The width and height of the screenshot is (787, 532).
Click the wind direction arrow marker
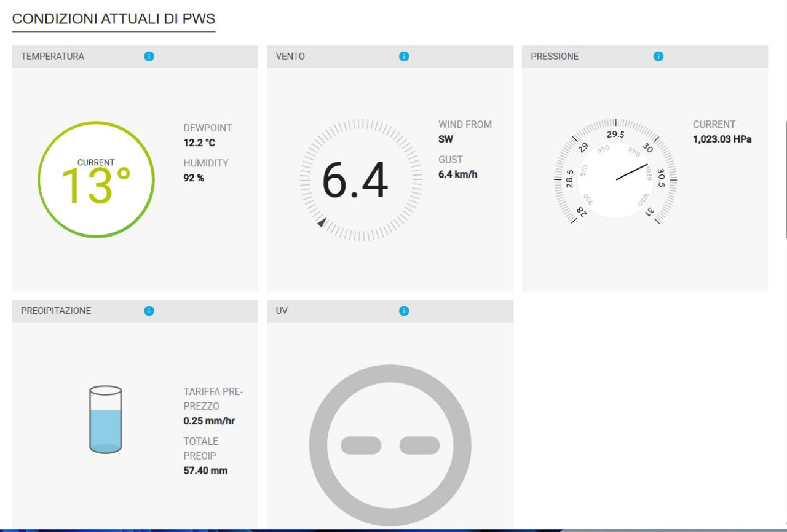pyautogui.click(x=322, y=222)
